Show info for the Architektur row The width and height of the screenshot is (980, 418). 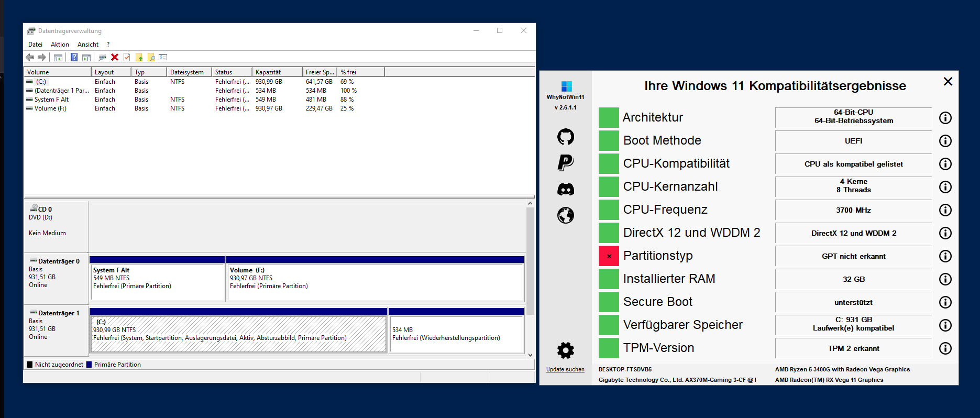point(945,118)
